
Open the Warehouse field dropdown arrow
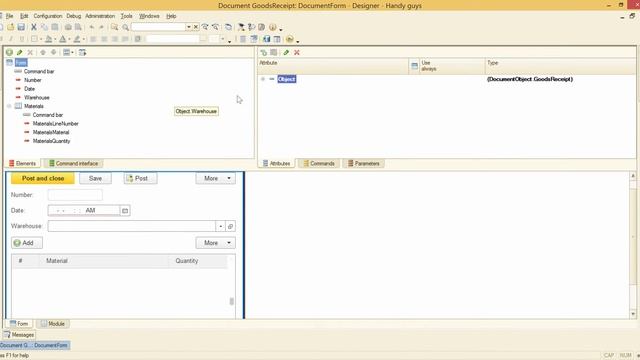[x=220, y=226]
